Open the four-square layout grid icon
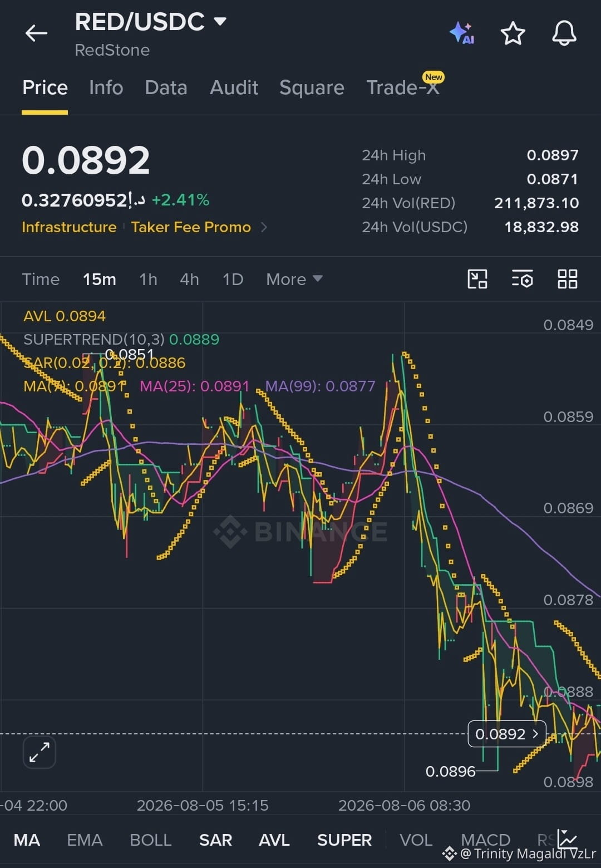 (x=568, y=279)
